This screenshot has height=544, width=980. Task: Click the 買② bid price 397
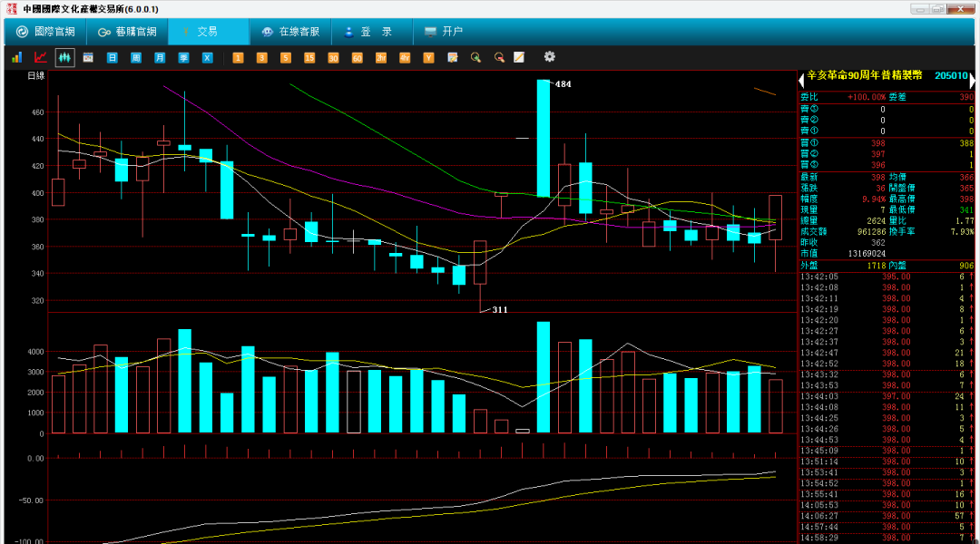pos(878,154)
